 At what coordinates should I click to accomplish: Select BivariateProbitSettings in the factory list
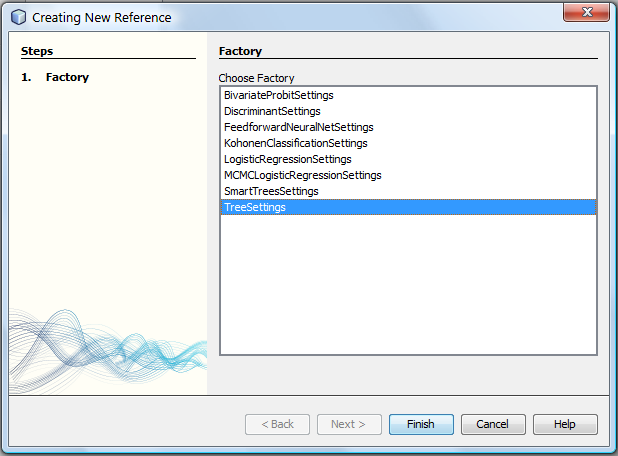point(408,95)
